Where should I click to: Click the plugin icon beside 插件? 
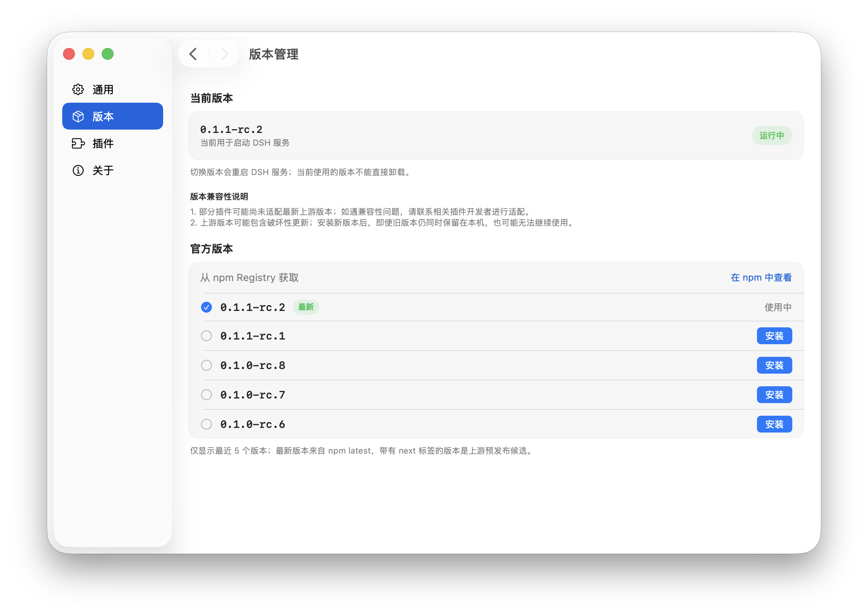[78, 143]
